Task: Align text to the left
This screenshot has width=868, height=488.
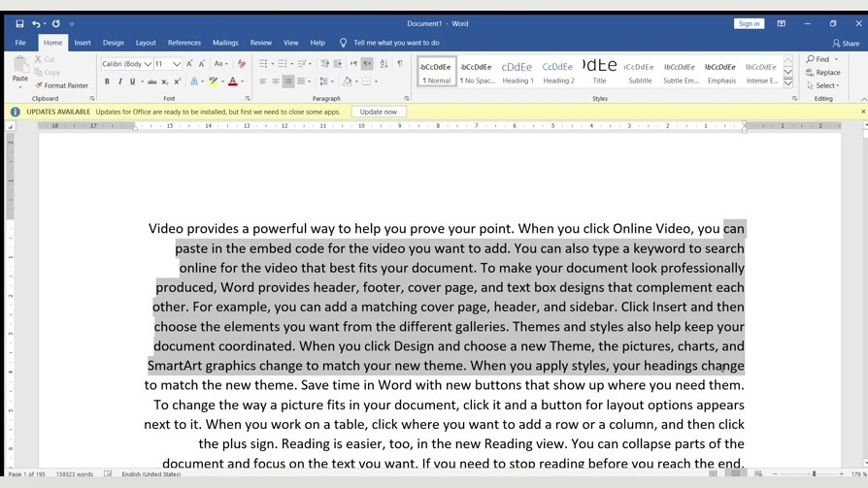Action: pos(262,81)
